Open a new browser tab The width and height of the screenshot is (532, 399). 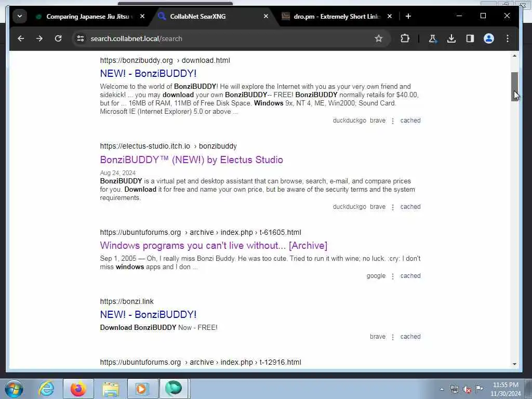[x=408, y=16]
